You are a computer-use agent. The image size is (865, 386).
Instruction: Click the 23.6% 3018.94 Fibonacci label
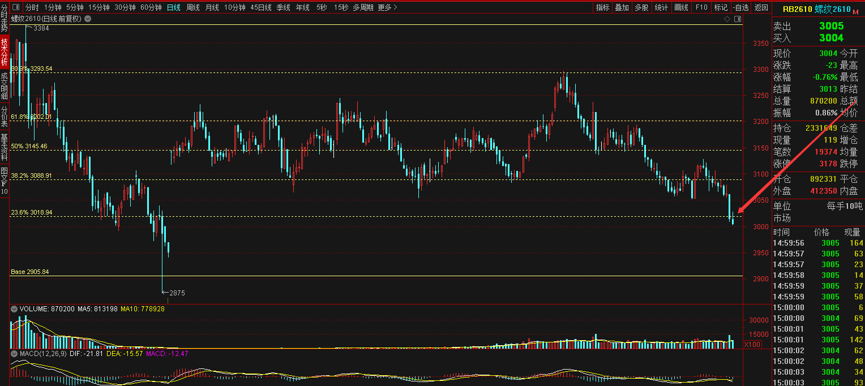point(31,212)
